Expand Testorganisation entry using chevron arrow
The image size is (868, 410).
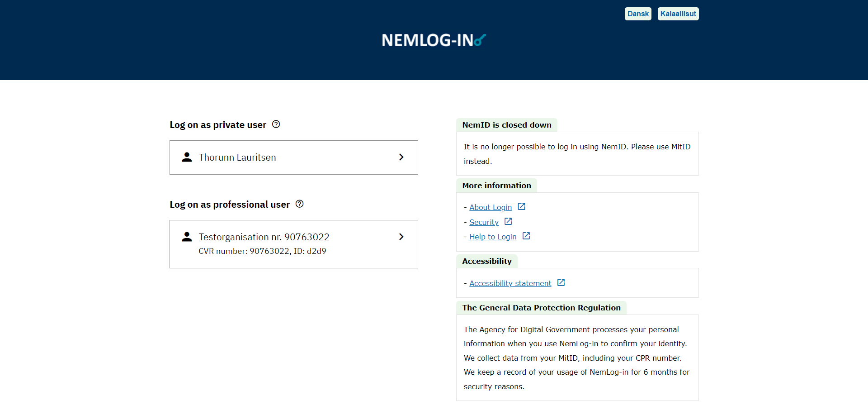[401, 237]
